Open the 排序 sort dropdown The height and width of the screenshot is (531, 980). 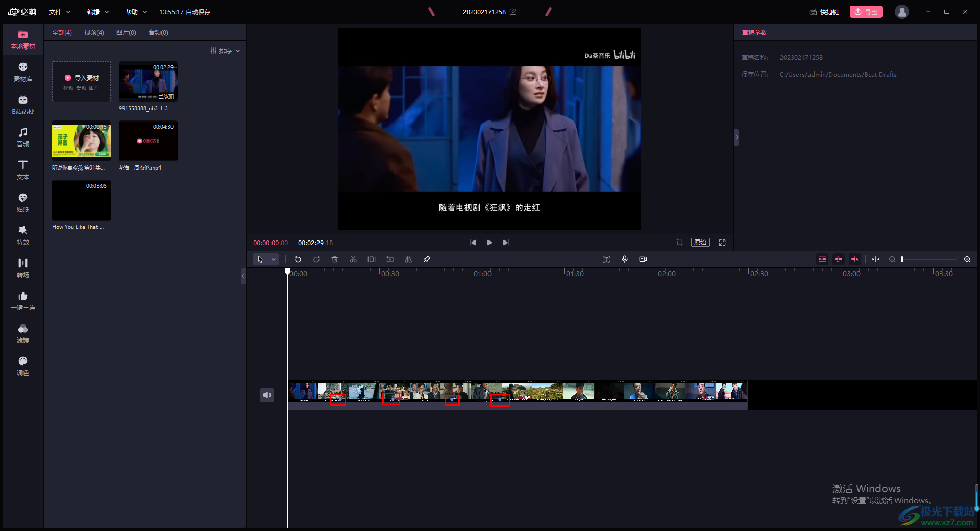coord(225,51)
